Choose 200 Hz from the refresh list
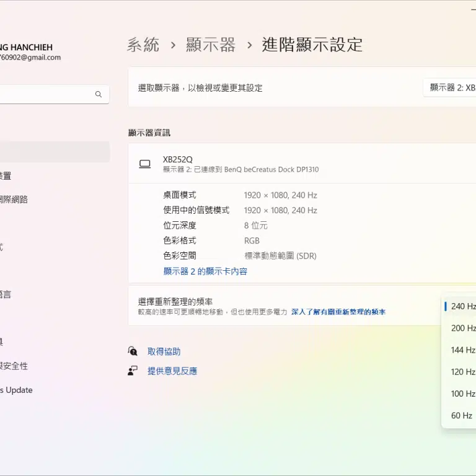This screenshot has height=476, width=476. (x=462, y=328)
